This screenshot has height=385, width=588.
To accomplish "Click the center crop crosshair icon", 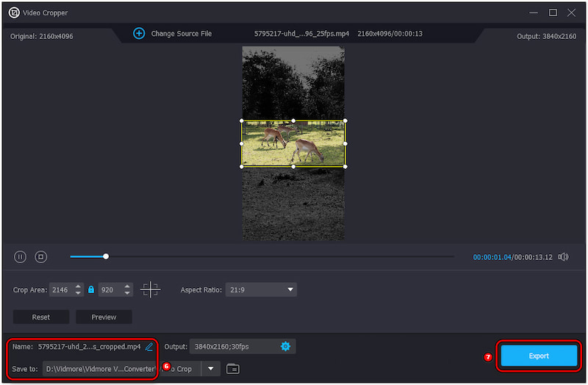I will 151,289.
